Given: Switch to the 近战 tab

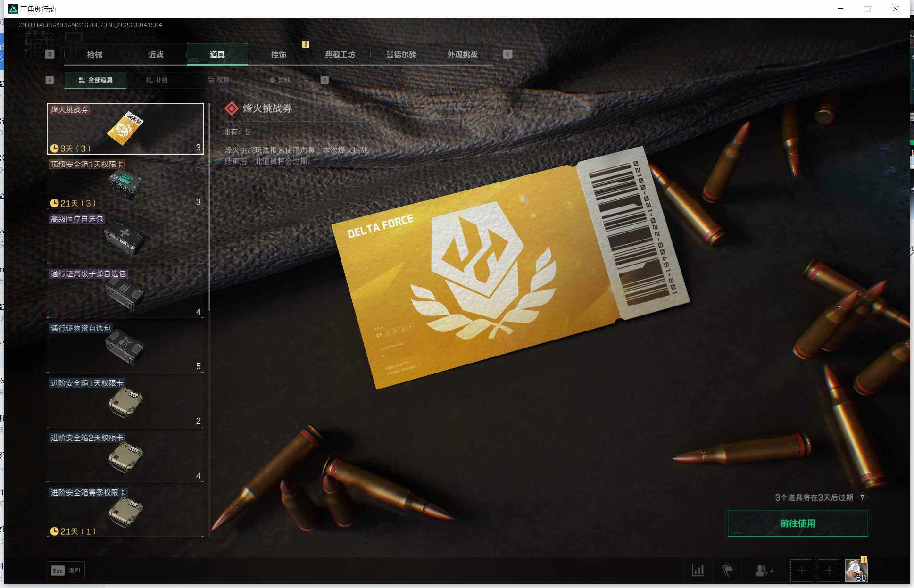Looking at the screenshot, I should (x=156, y=54).
